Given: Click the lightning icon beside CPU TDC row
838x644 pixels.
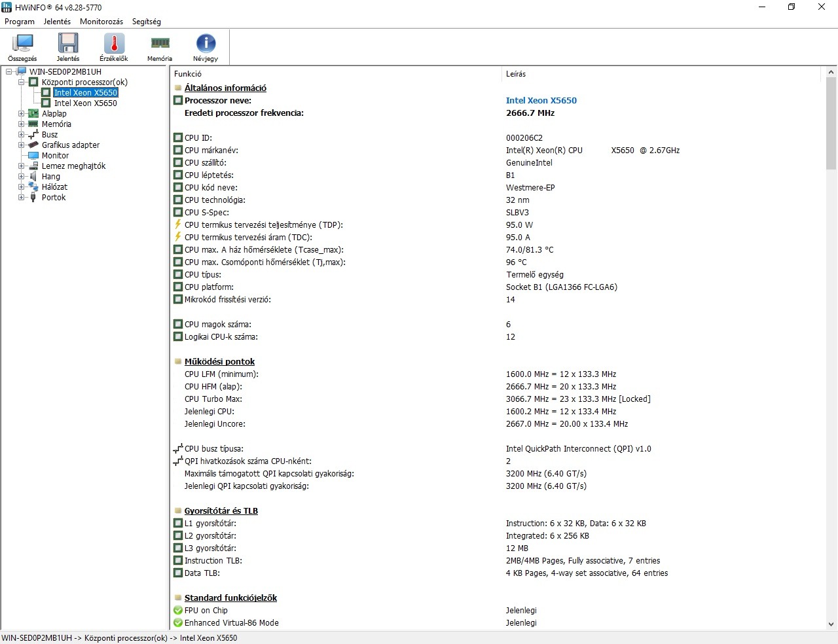Looking at the screenshot, I should [x=178, y=237].
